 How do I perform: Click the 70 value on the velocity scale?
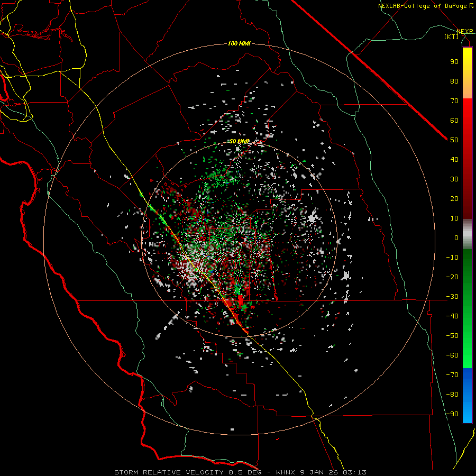pos(454,101)
